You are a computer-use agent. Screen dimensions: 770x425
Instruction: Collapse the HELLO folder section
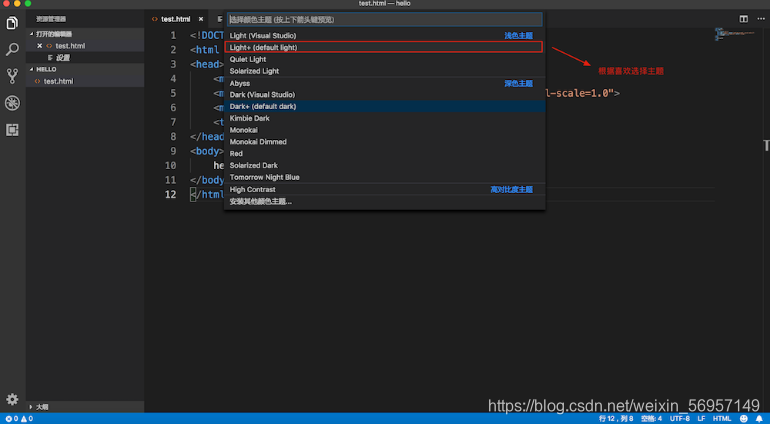coord(85,69)
